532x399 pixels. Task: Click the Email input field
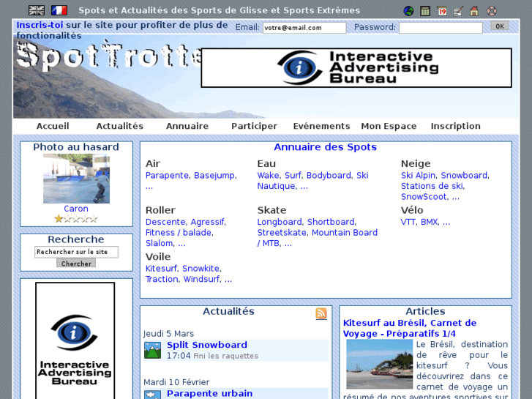(x=304, y=28)
